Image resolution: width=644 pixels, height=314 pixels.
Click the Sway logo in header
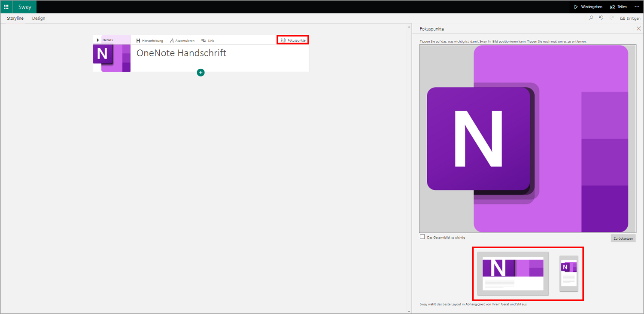pos(25,7)
